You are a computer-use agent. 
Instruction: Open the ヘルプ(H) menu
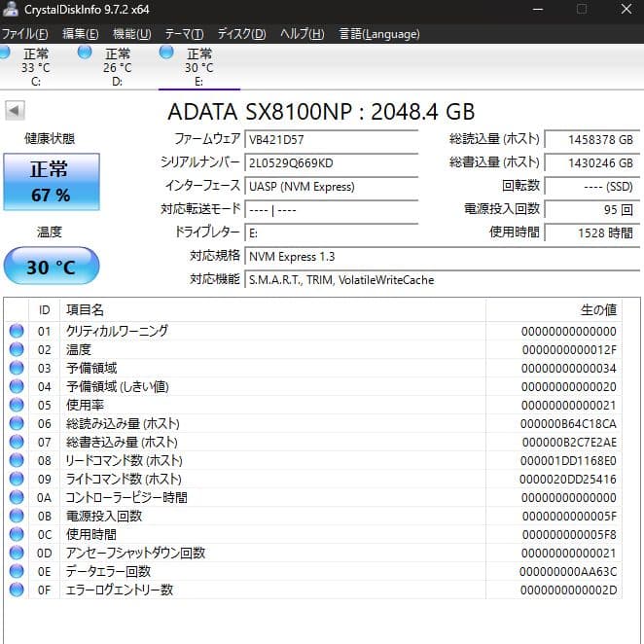(x=303, y=34)
